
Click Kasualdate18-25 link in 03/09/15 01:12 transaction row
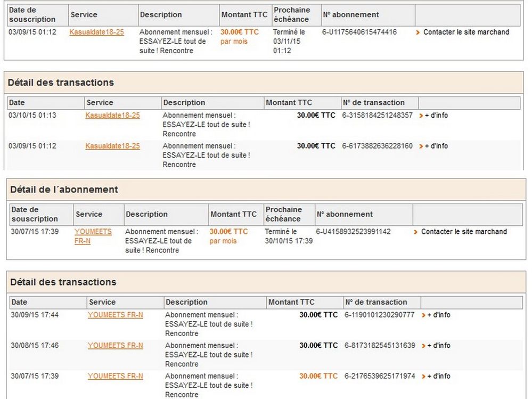pyautogui.click(x=112, y=146)
